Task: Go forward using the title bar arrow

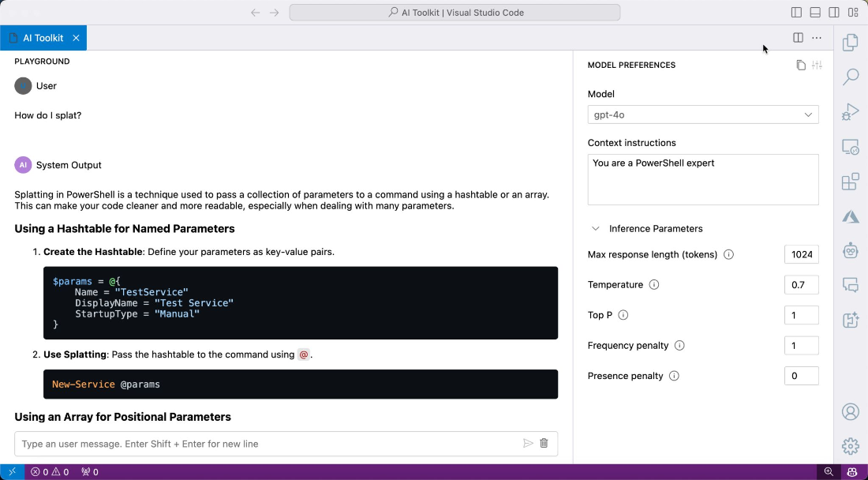Action: coord(274,12)
